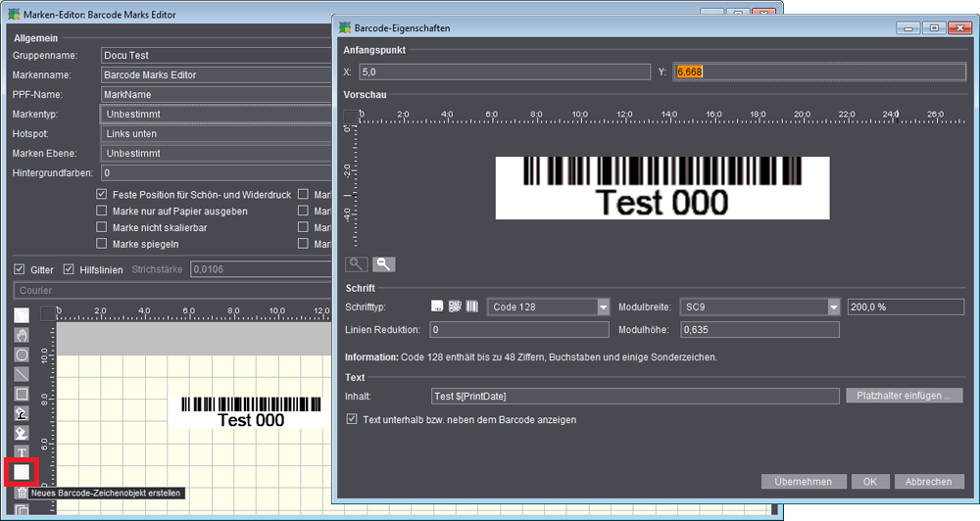Click the barcode preview image in Vorschau
Screen dimensions: 980x521
click(662, 188)
